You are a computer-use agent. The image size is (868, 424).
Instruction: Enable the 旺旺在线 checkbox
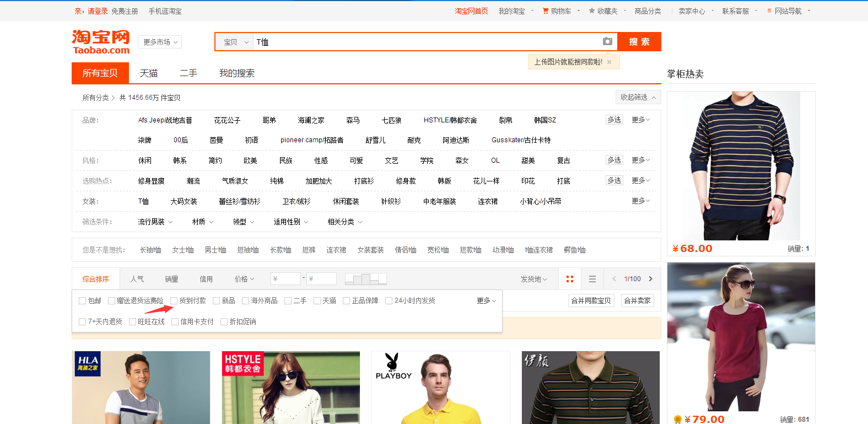[x=132, y=321]
